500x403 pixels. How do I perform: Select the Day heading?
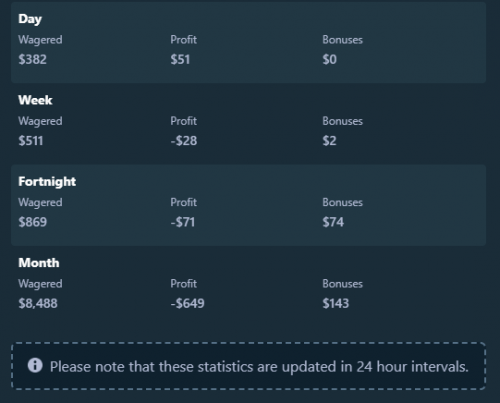(30, 19)
